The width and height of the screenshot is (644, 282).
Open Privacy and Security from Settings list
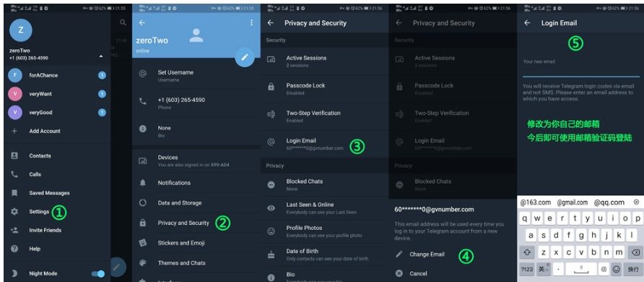(196, 223)
